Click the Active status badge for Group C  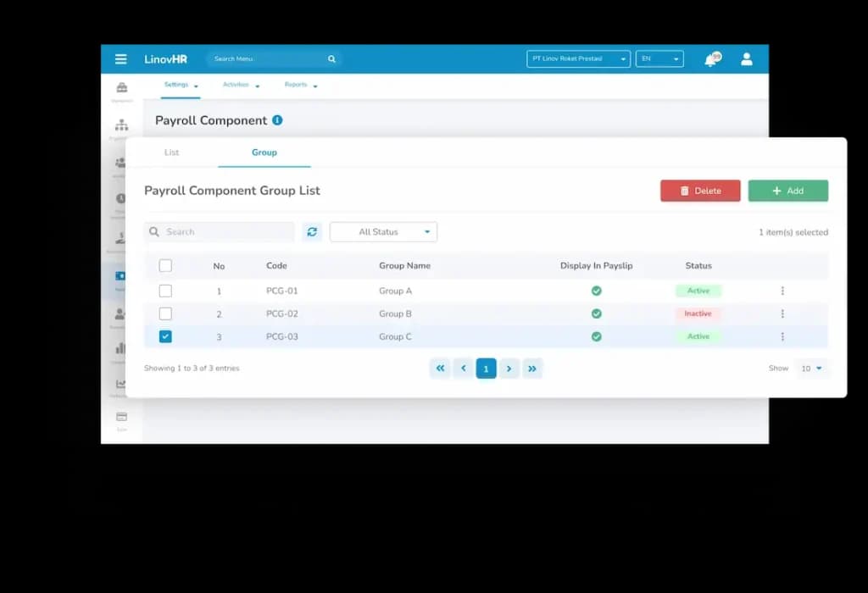698,336
